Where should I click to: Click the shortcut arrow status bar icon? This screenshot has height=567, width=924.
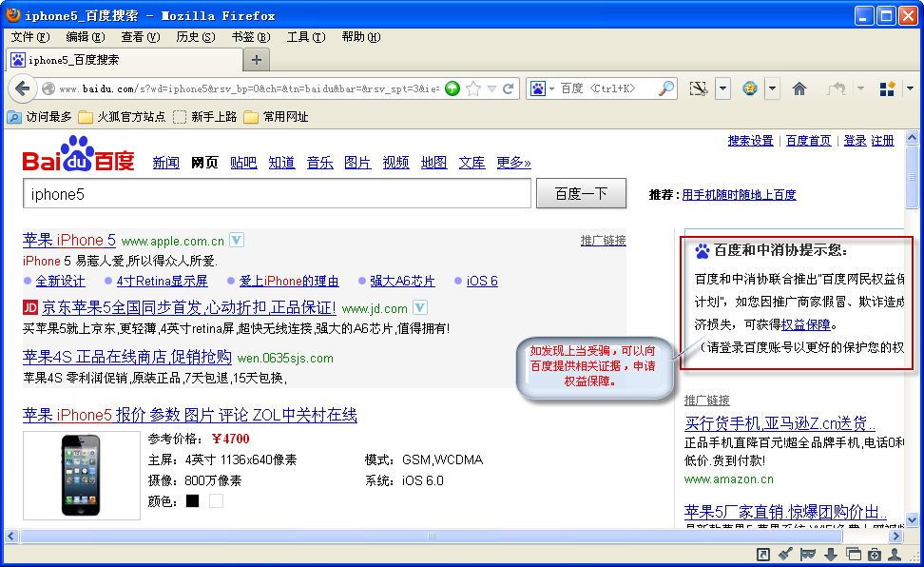click(x=763, y=554)
